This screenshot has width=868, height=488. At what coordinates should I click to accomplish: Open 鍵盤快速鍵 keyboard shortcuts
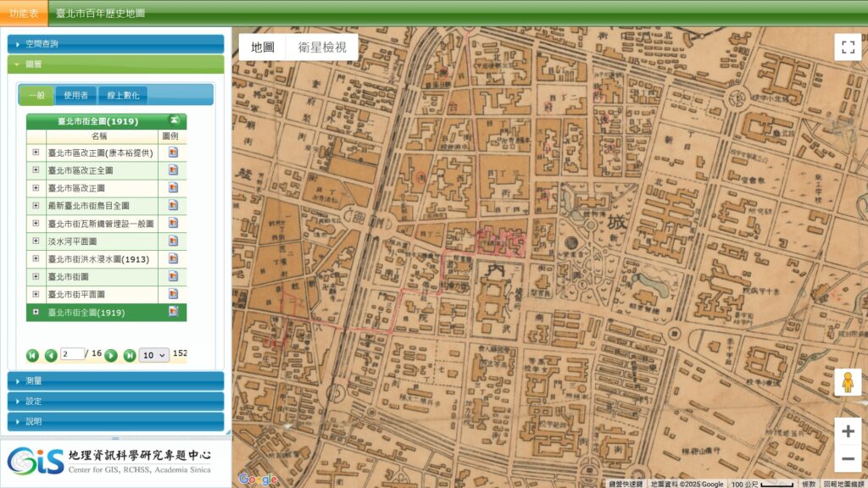(x=626, y=484)
